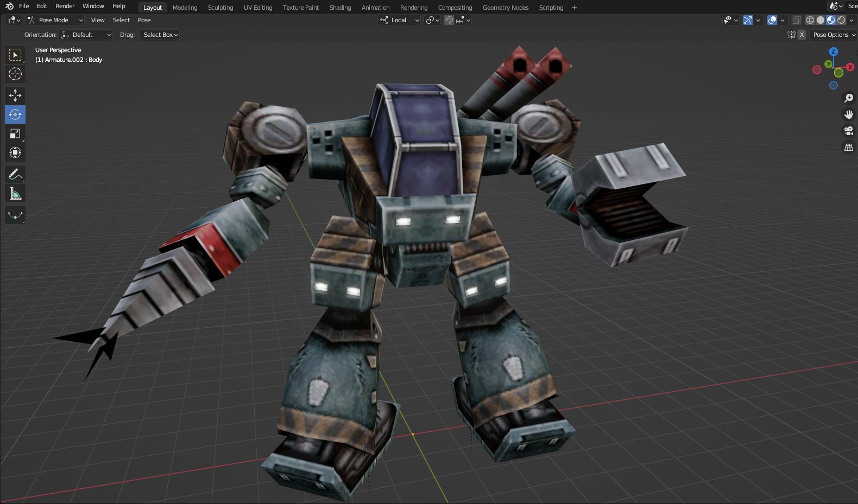858x504 pixels.
Task: Open object type visibility dropdown
Action: pyautogui.click(x=731, y=20)
